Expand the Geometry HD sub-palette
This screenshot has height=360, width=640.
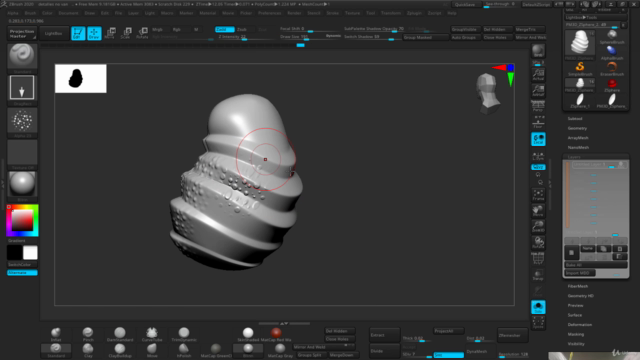tap(580, 296)
